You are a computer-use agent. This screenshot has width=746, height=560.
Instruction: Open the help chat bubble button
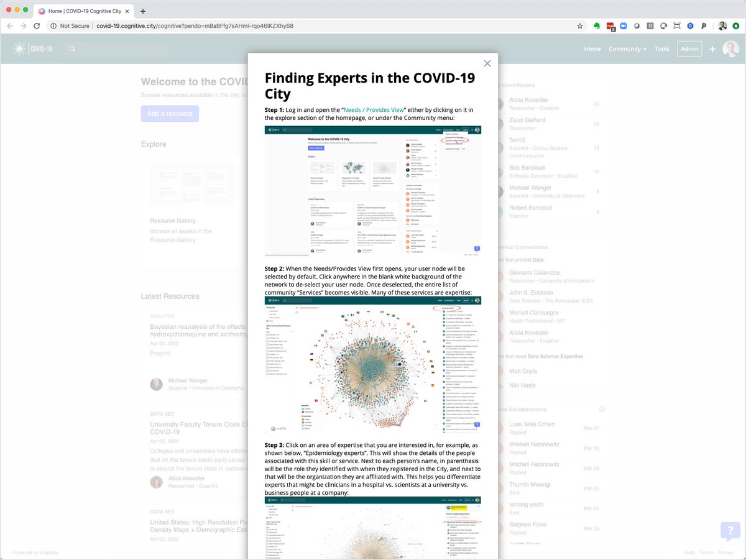click(729, 531)
